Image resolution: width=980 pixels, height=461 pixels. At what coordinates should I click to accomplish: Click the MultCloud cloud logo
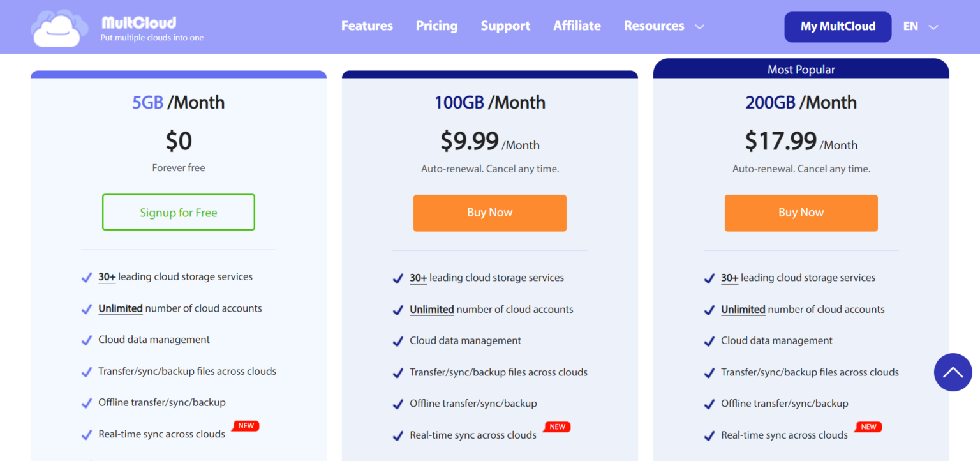[59, 27]
